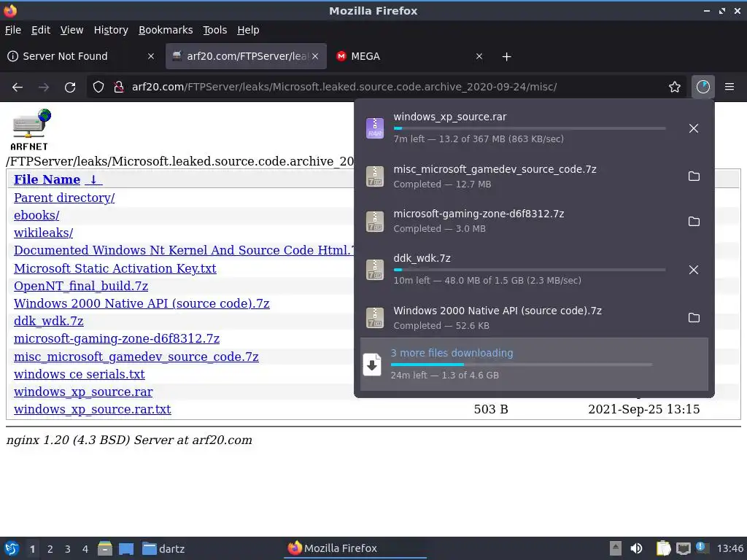Open the Firefox hamburger menu
The width and height of the screenshot is (747, 560).
729,87
